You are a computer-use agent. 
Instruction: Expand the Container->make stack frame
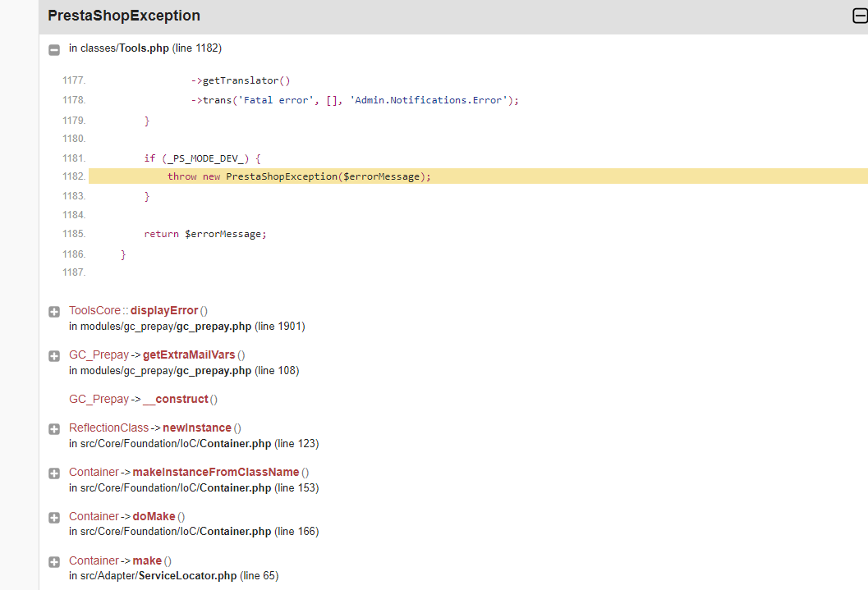pos(53,562)
